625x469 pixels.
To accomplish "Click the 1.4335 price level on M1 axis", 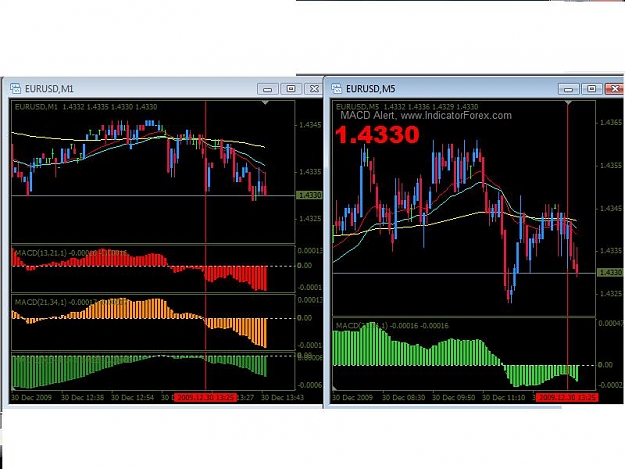I will [x=310, y=172].
